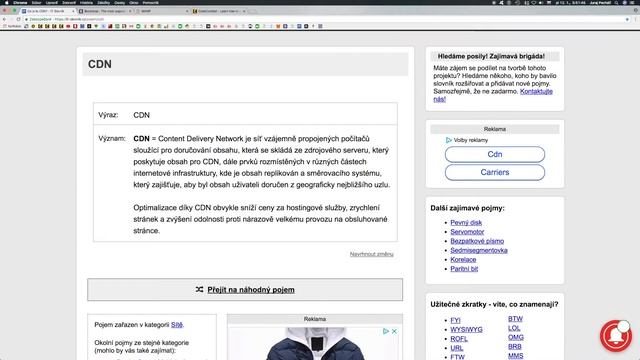Open the BTW abbreviation link
This screenshot has width=640, height=360.
(515, 319)
